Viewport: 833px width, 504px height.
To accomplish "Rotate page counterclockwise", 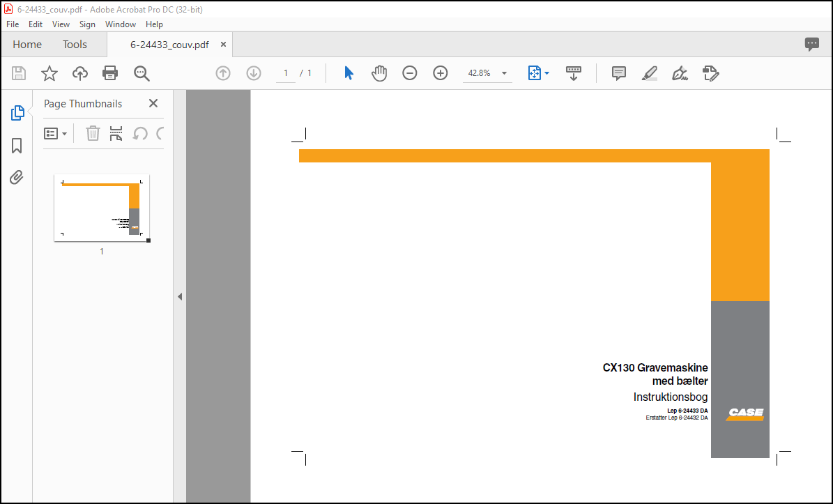I will click(x=139, y=133).
